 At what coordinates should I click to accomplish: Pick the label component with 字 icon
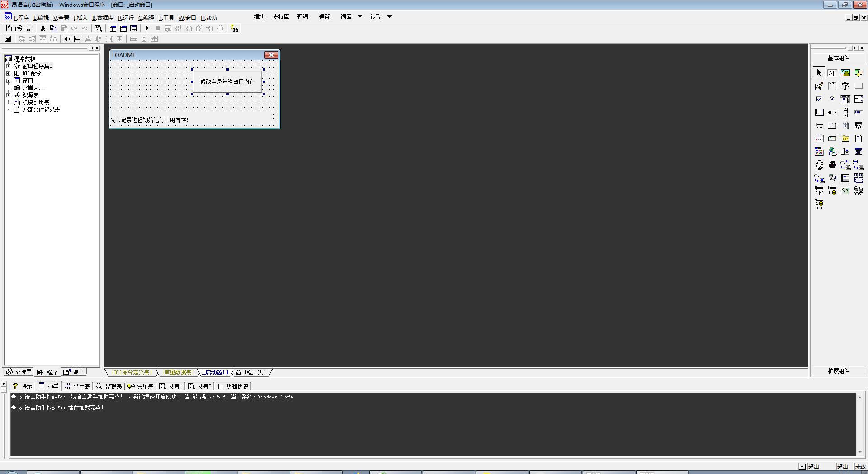point(845,86)
